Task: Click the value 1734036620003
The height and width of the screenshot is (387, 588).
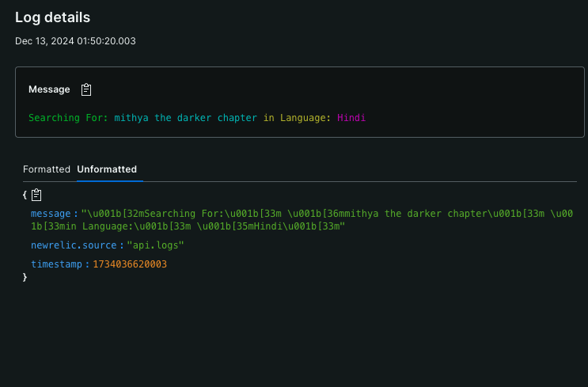Action: (x=130, y=264)
